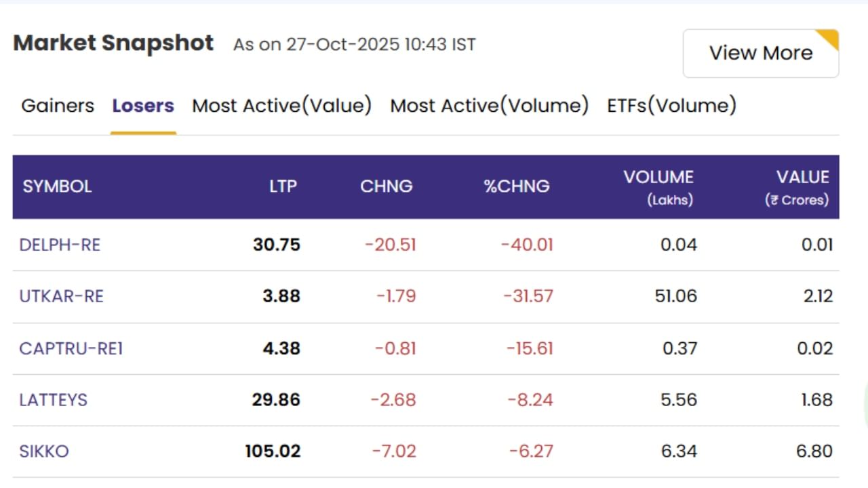Open the SIKKO symbol link
868x488 pixels.
point(44,451)
